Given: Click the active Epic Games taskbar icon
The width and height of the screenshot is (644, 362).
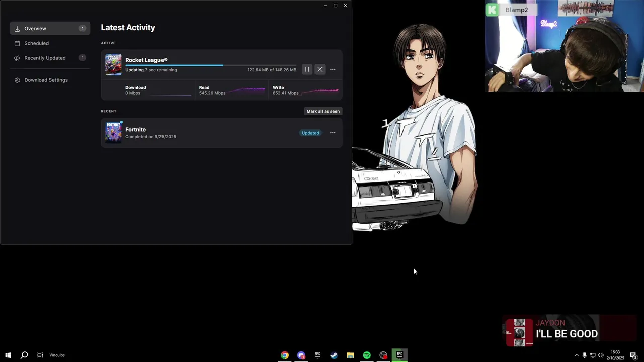Looking at the screenshot, I should pyautogui.click(x=399, y=355).
